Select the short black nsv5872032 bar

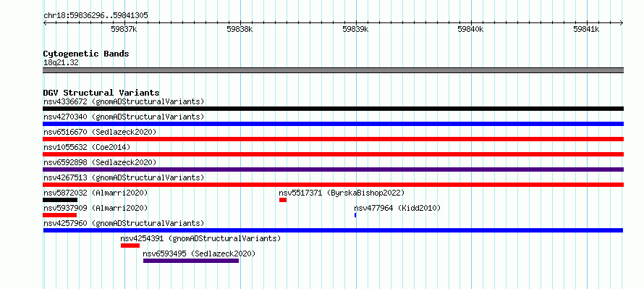pyautogui.click(x=60, y=200)
